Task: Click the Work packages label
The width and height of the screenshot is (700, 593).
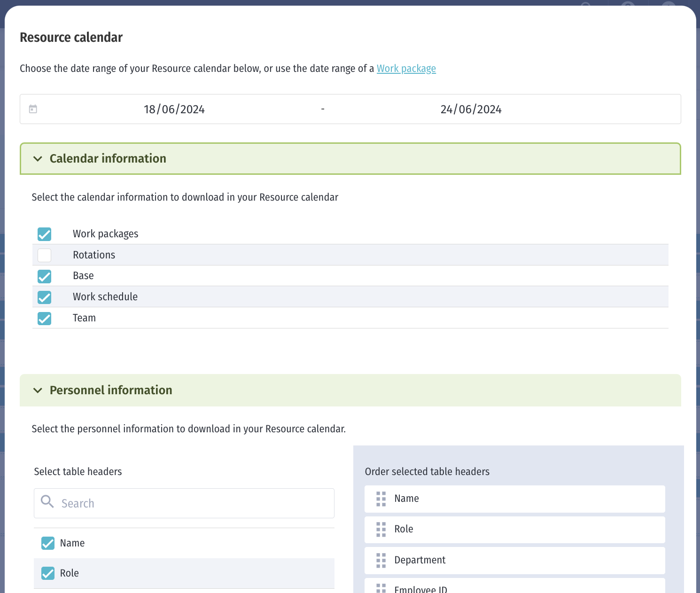Action: [106, 234]
